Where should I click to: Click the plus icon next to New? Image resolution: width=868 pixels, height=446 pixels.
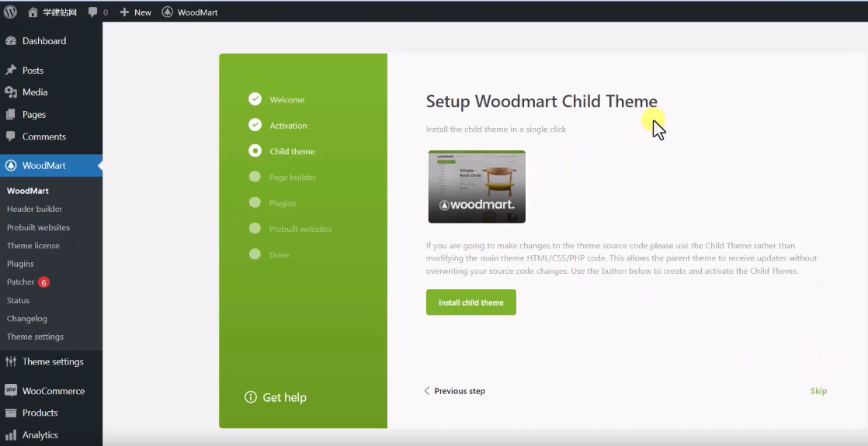pos(124,12)
